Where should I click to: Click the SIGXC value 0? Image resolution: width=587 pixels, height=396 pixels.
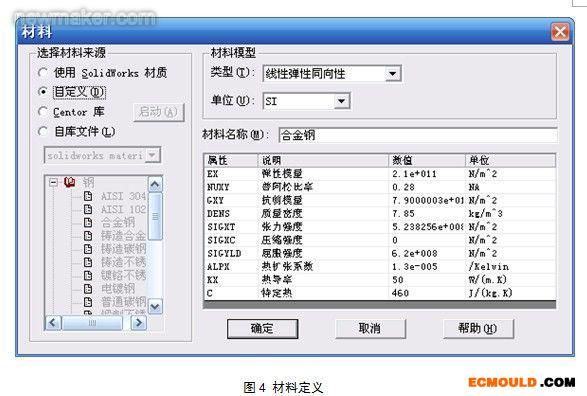395,240
